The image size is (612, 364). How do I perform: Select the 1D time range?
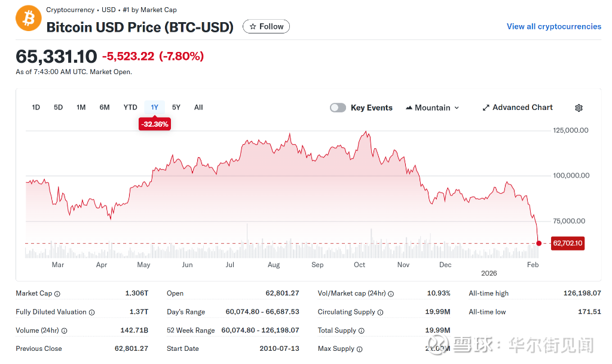(x=36, y=108)
